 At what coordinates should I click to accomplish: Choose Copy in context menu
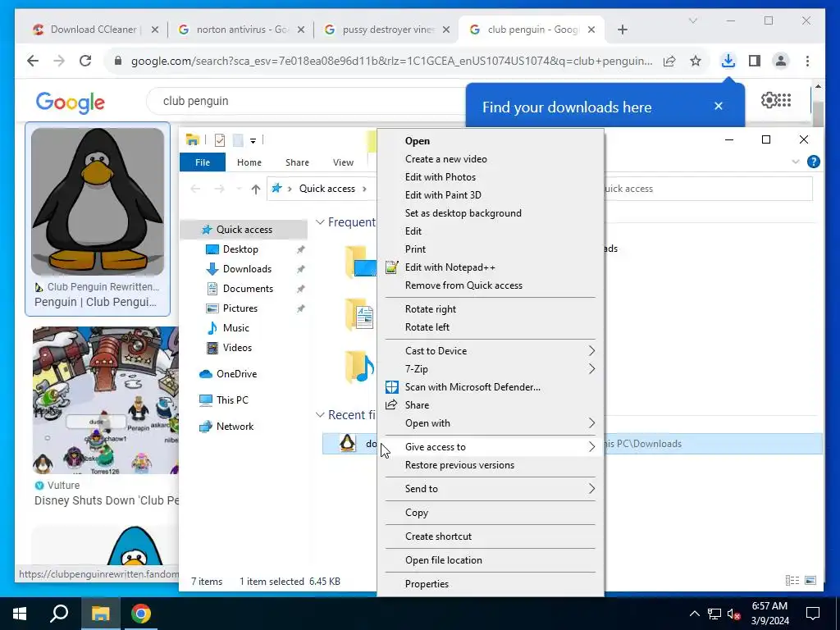[491, 513]
